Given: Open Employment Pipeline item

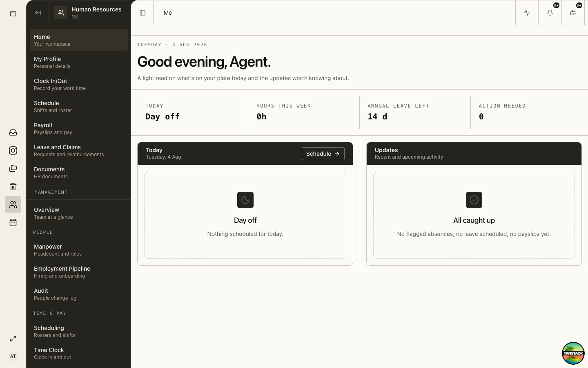Looking at the screenshot, I should [x=79, y=272].
